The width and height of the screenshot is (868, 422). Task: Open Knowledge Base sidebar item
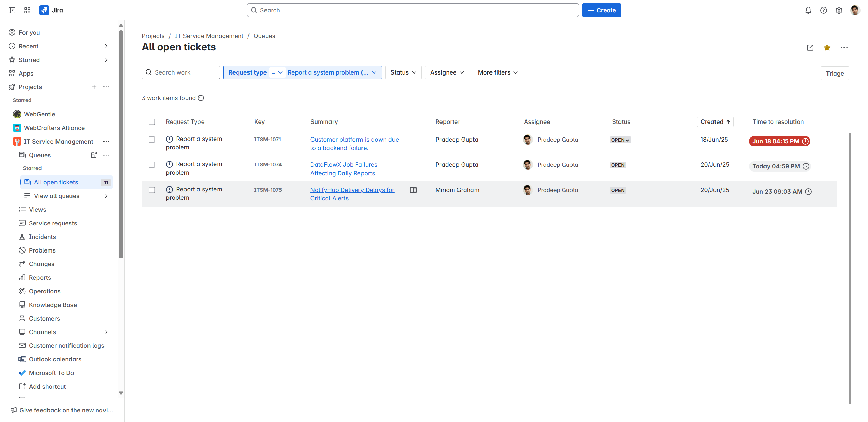point(53,305)
